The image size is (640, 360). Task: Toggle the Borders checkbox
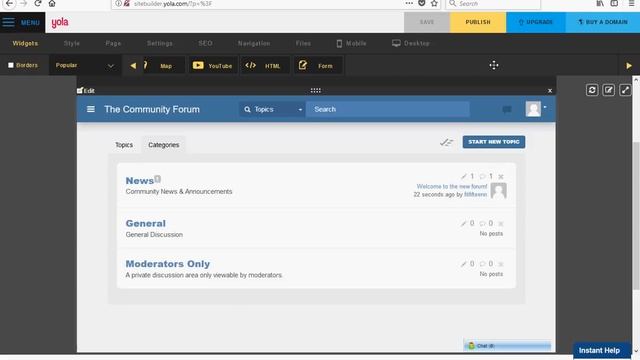pyautogui.click(x=11, y=65)
